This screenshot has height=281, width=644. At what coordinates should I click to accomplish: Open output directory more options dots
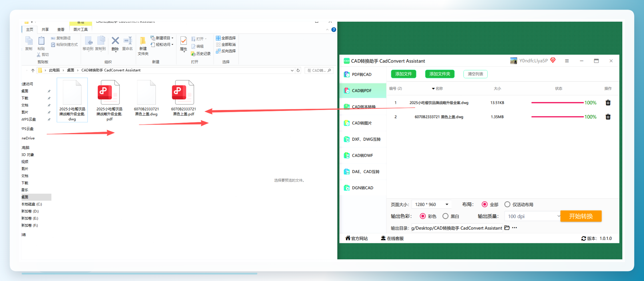click(515, 228)
